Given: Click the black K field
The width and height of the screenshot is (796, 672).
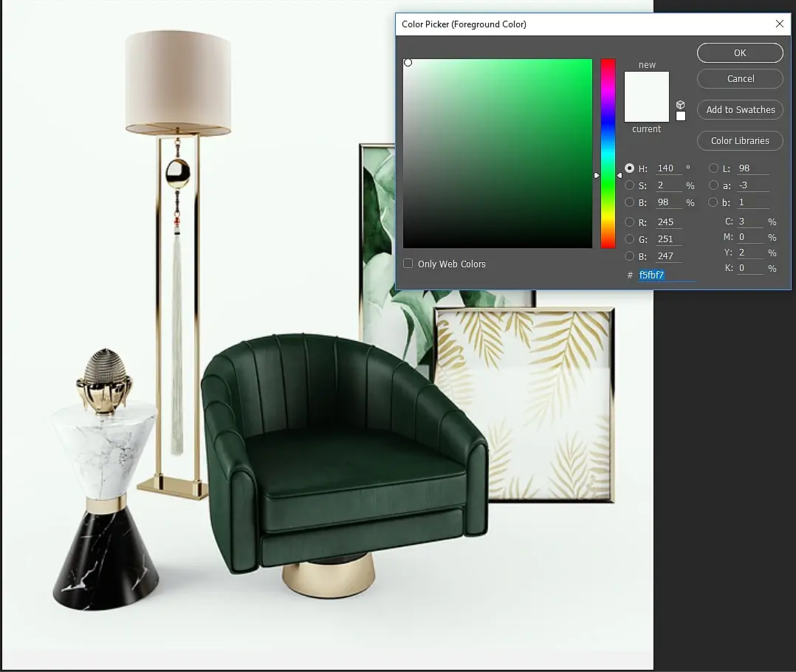Looking at the screenshot, I should (x=750, y=268).
